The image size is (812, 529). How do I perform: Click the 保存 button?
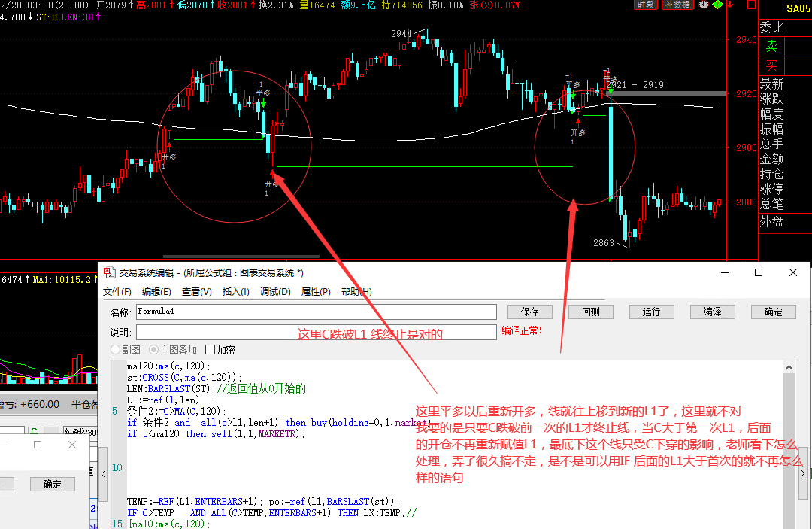coord(530,312)
